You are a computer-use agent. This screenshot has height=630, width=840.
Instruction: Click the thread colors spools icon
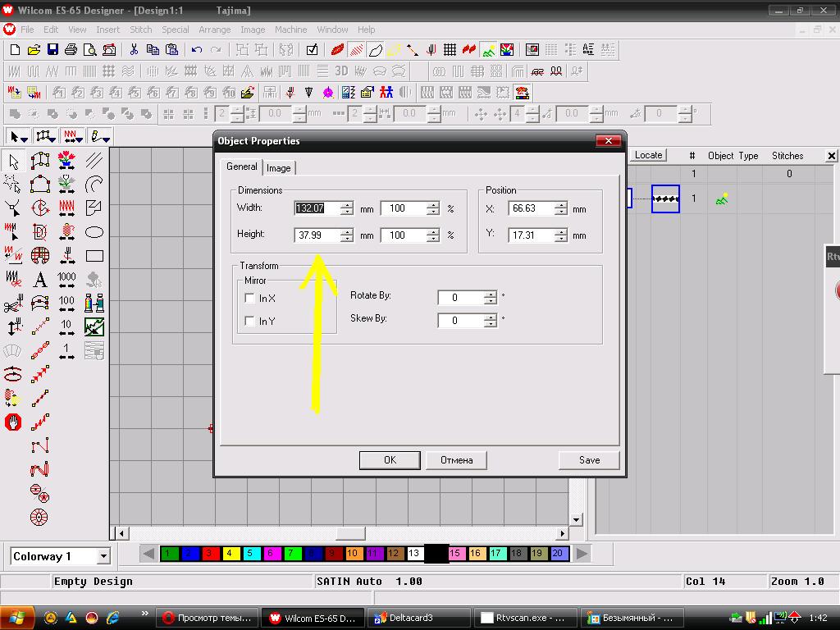(x=94, y=304)
